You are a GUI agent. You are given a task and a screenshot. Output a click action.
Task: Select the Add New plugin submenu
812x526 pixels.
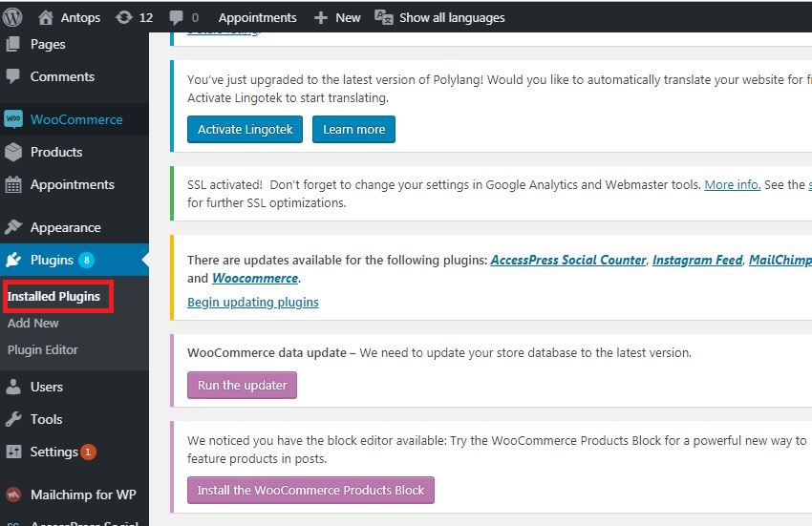pyautogui.click(x=33, y=323)
